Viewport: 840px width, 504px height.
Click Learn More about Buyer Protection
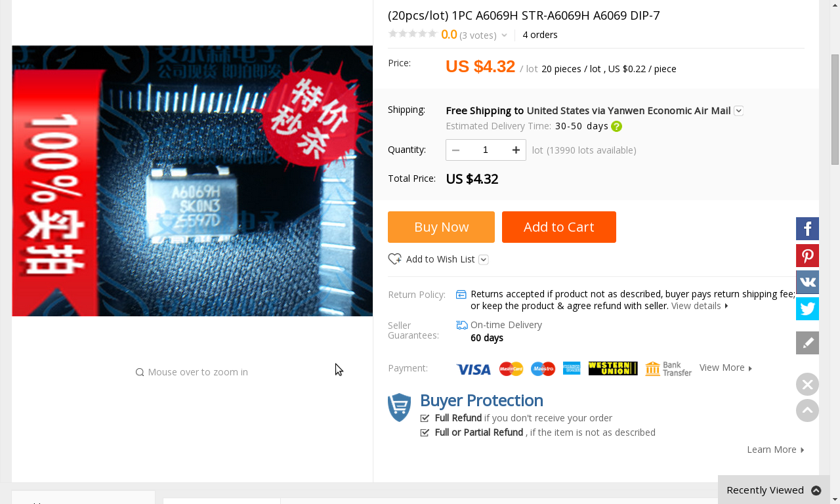pyautogui.click(x=775, y=450)
